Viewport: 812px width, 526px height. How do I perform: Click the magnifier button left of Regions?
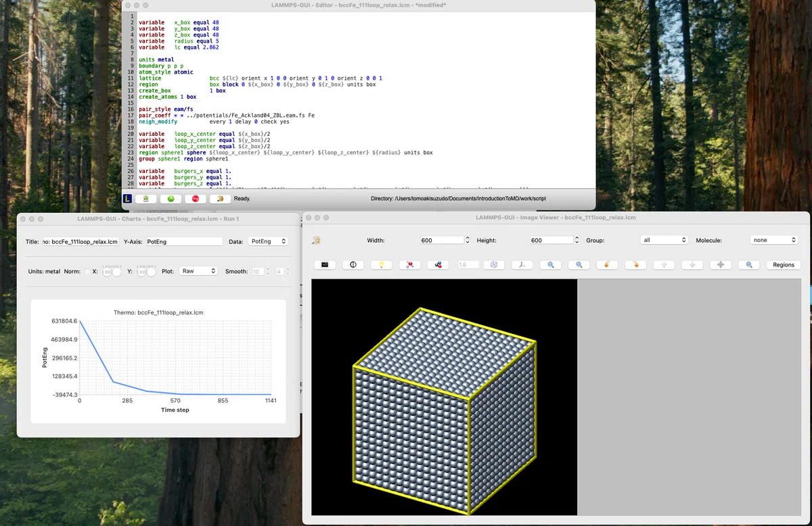click(x=749, y=265)
